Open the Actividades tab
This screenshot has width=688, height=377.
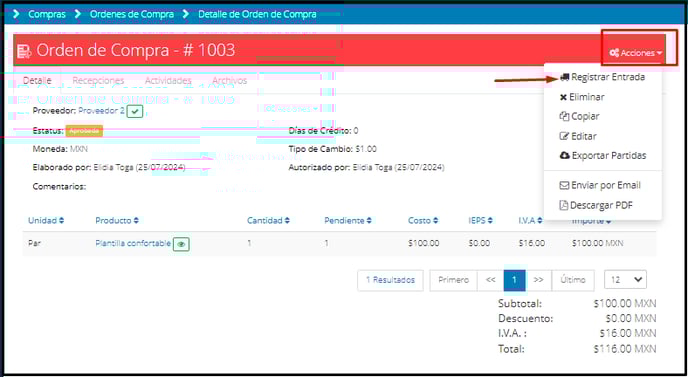(168, 80)
